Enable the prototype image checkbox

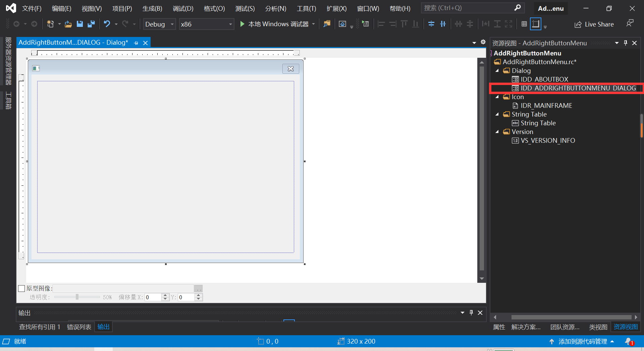click(21, 289)
